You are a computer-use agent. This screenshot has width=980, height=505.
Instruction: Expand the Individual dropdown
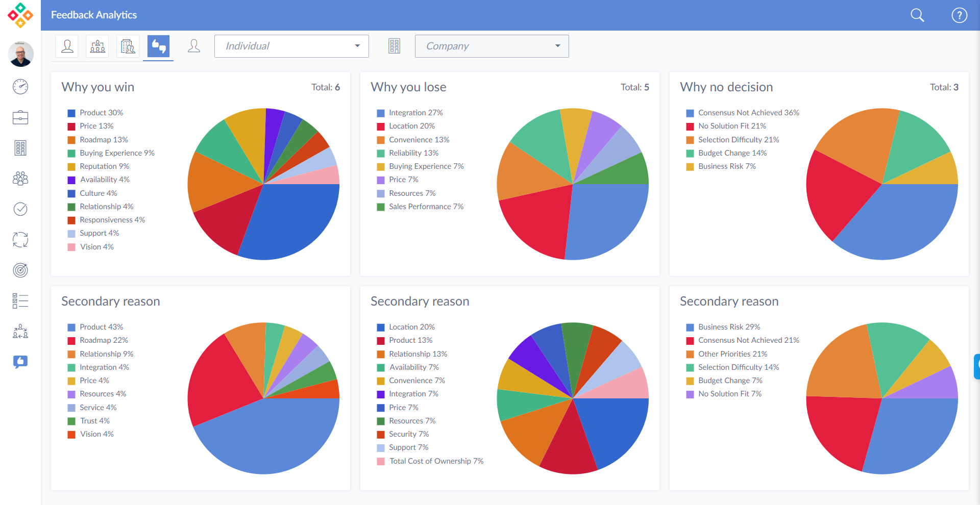(x=291, y=46)
